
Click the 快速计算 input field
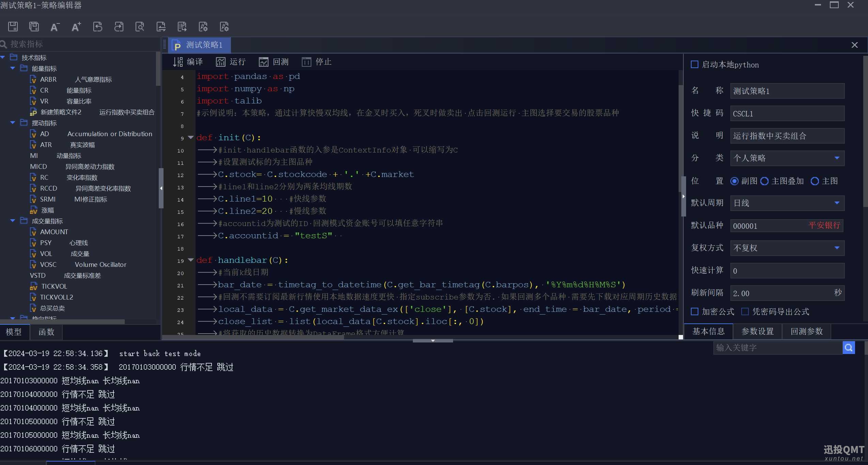(x=787, y=271)
